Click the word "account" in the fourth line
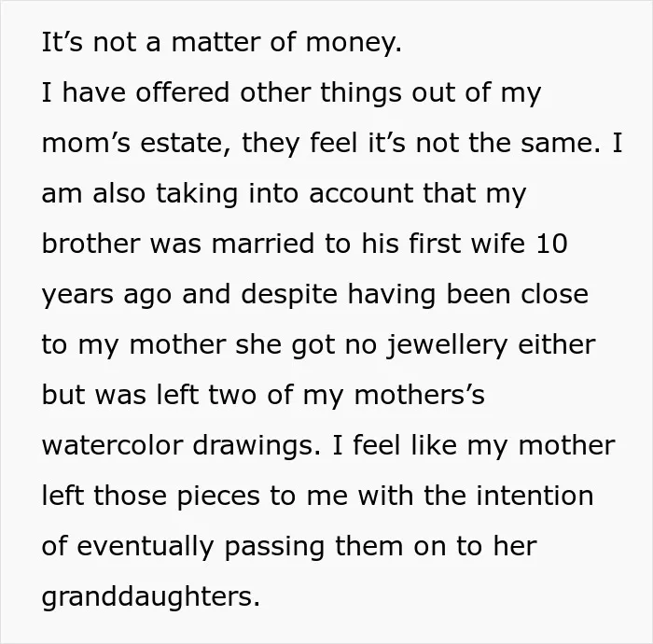 coord(361,193)
